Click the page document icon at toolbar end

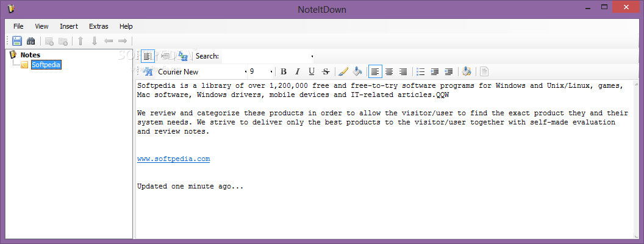click(484, 71)
